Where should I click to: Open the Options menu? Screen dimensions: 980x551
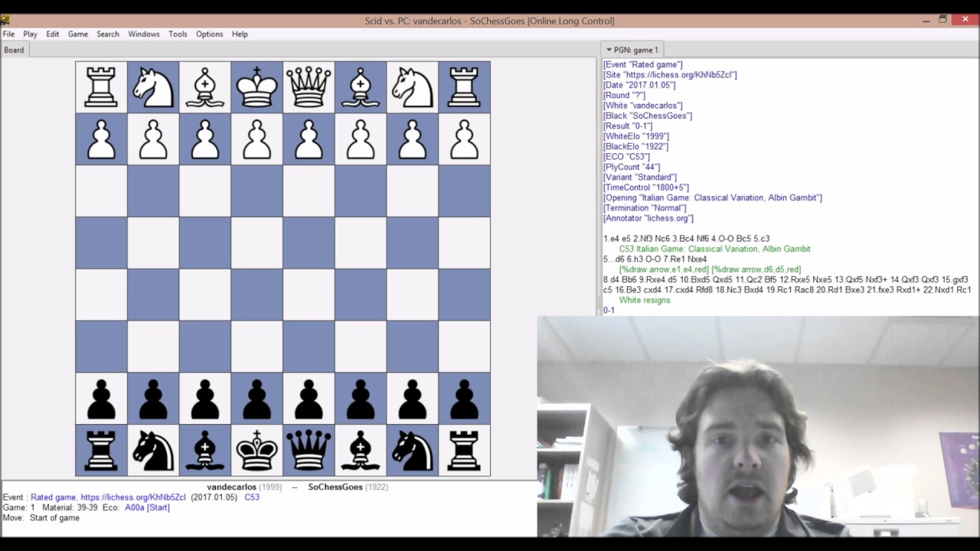click(209, 34)
